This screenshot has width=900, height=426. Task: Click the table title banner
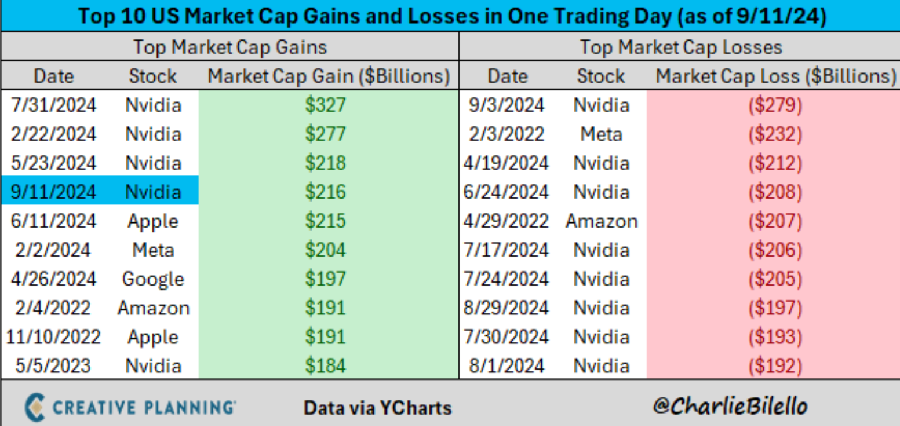[x=450, y=17]
